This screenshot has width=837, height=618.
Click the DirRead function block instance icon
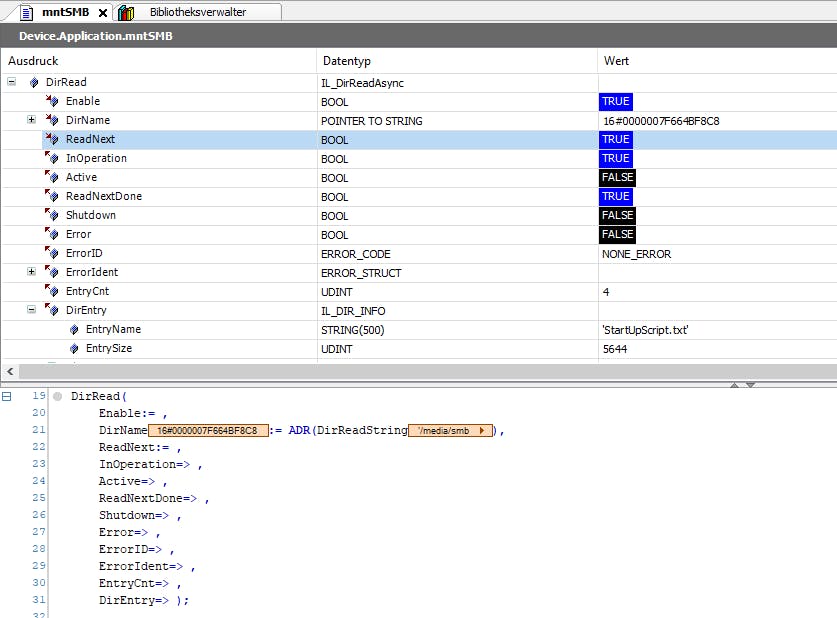[x=34, y=82]
